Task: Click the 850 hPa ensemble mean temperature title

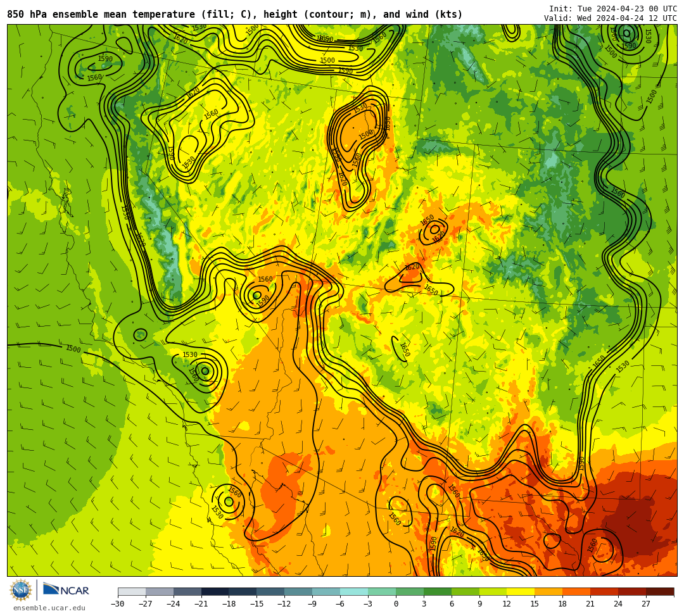Action: point(235,15)
